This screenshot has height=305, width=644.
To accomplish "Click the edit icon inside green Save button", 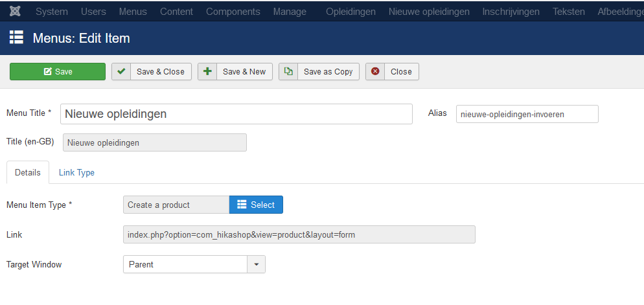I will coord(48,71).
